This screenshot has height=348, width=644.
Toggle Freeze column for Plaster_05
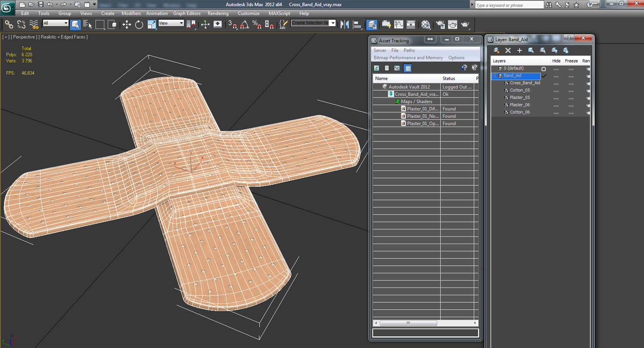[x=571, y=98]
